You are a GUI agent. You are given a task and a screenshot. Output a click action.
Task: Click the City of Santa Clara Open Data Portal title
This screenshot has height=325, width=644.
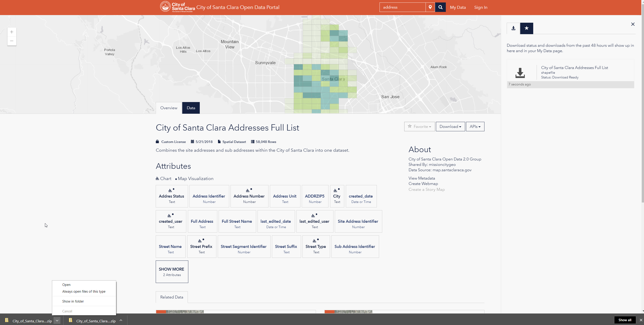tap(238, 7)
